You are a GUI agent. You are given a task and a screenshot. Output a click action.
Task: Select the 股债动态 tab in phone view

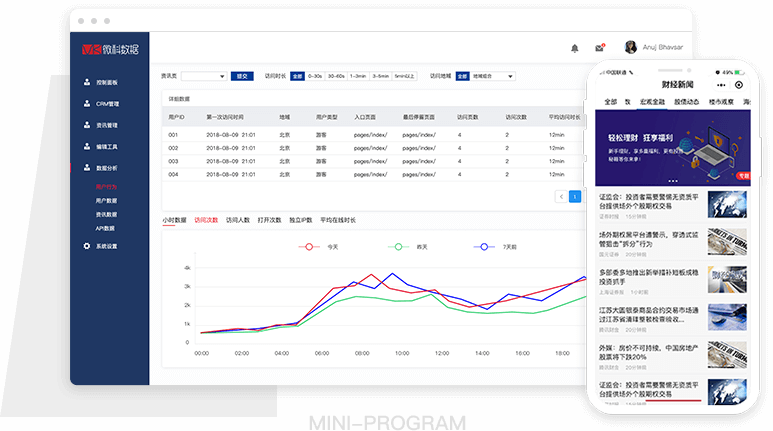coord(687,101)
